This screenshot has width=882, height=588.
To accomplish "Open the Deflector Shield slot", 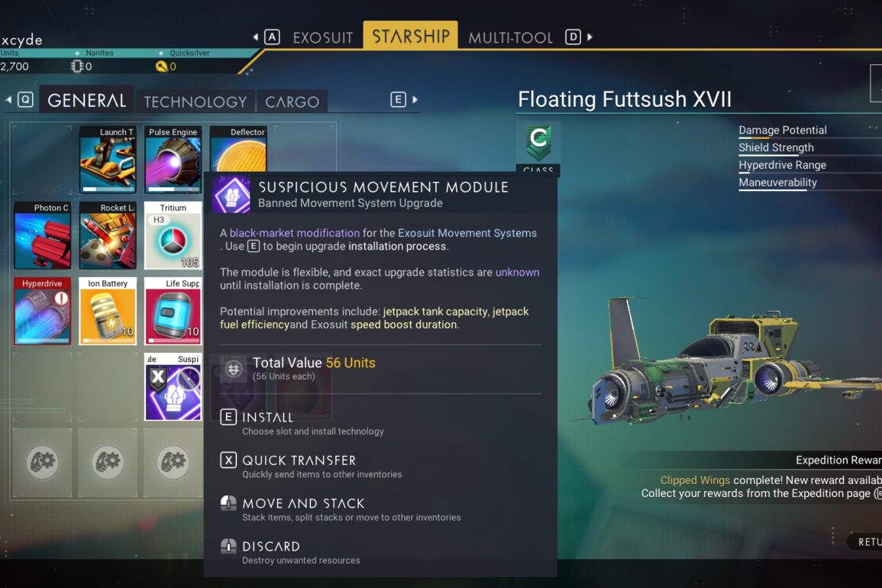I will 238,149.
